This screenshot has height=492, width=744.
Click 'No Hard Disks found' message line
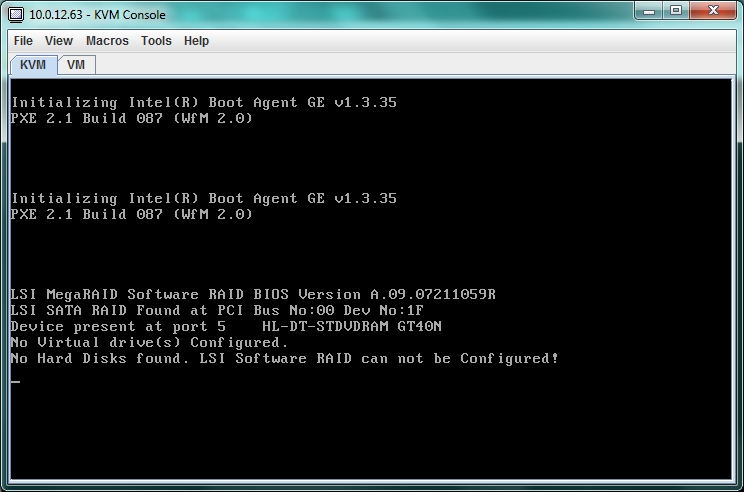tap(285, 359)
